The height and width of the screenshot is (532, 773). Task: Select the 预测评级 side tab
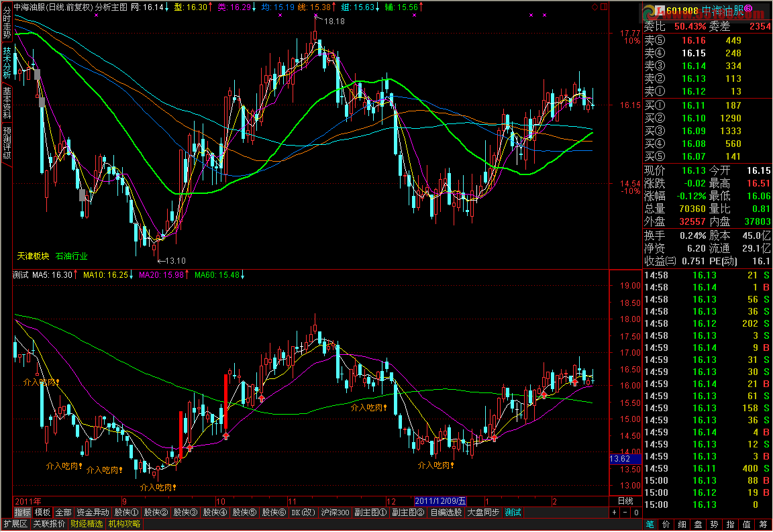7,144
